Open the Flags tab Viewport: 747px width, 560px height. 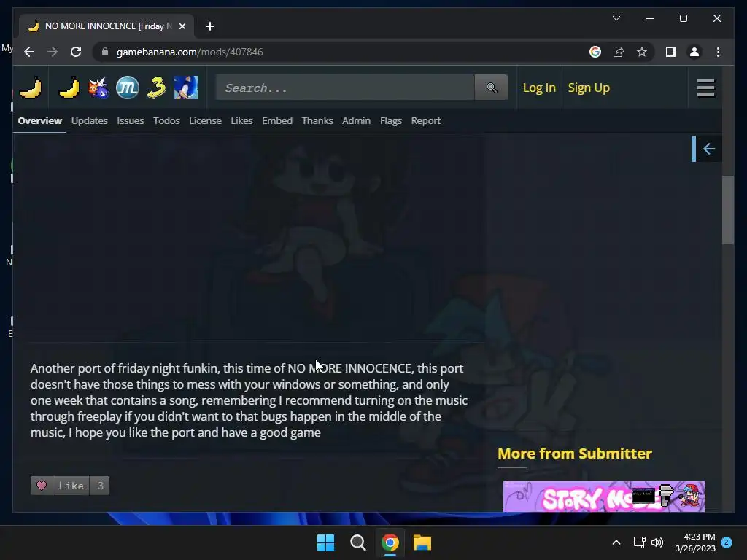click(x=391, y=120)
